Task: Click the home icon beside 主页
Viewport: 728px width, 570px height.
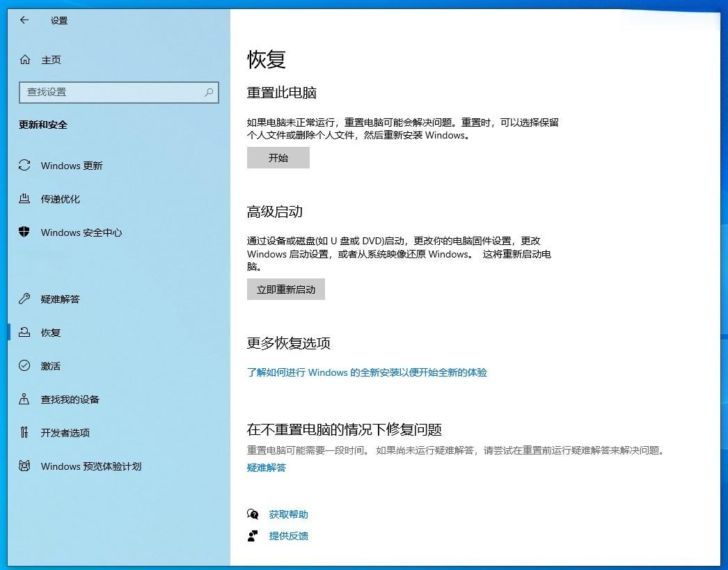Action: coord(25,60)
